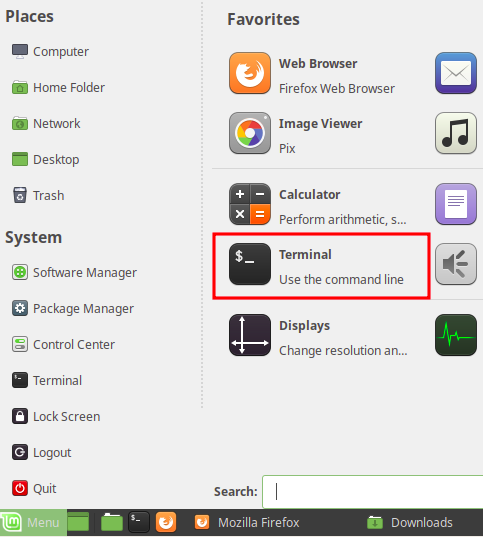This screenshot has width=483, height=537.
Task: Click the speaker sound icon in Favorites
Action: 456,264
